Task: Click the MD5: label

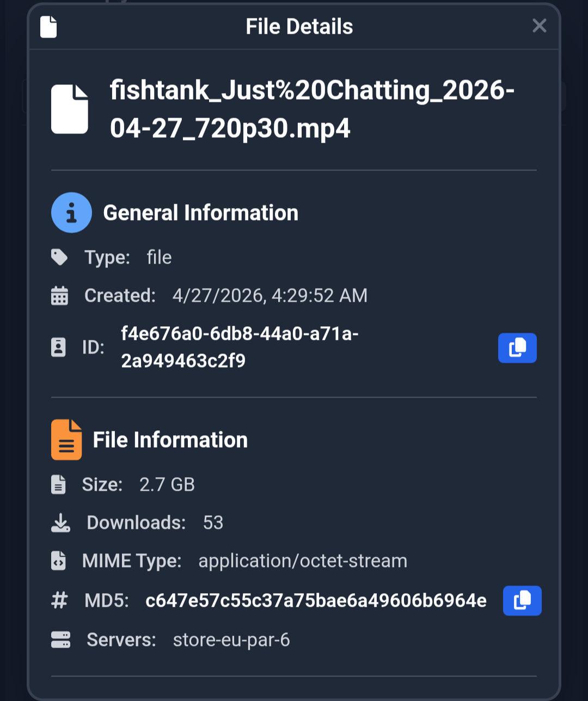Action: pos(107,600)
